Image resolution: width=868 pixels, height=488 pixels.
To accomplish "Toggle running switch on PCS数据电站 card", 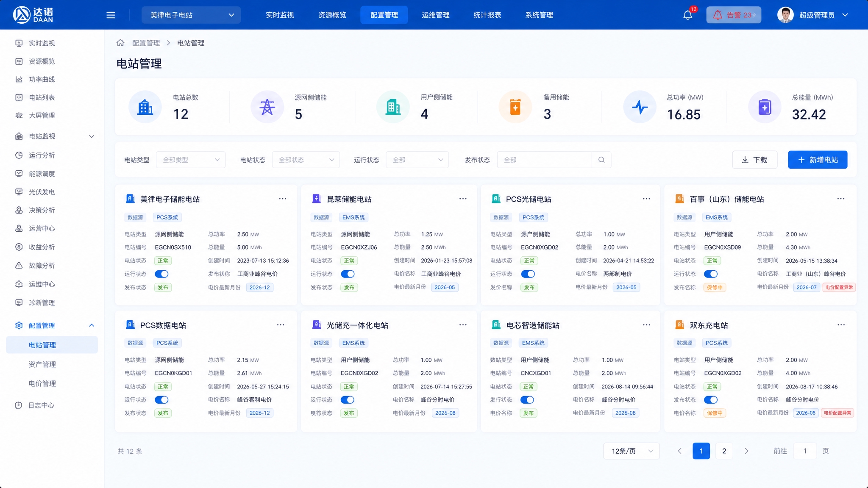I will point(161,400).
